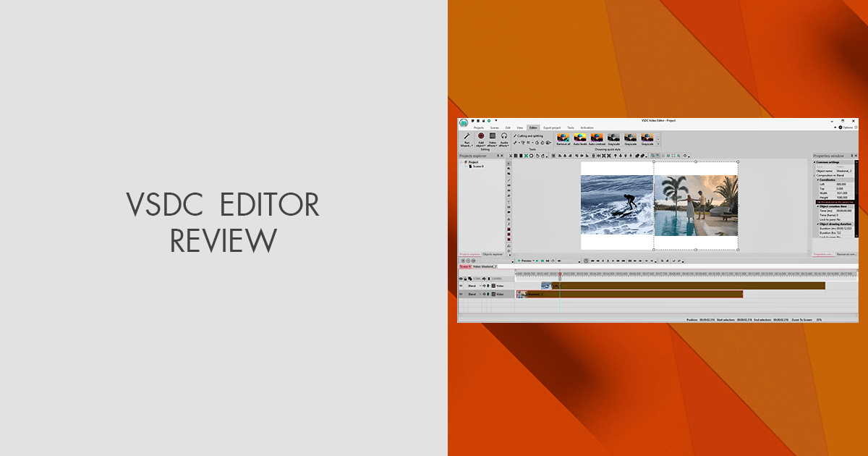This screenshot has height=456, width=868.
Task: Click the Remove all quick style icon
Action: click(563, 138)
